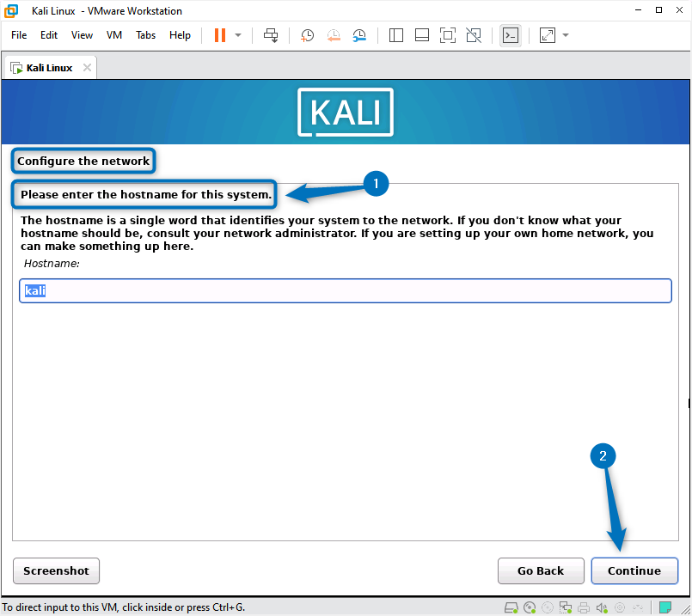692x616 pixels.
Task: Click the CD/DVD status icon
Action: [x=530, y=607]
